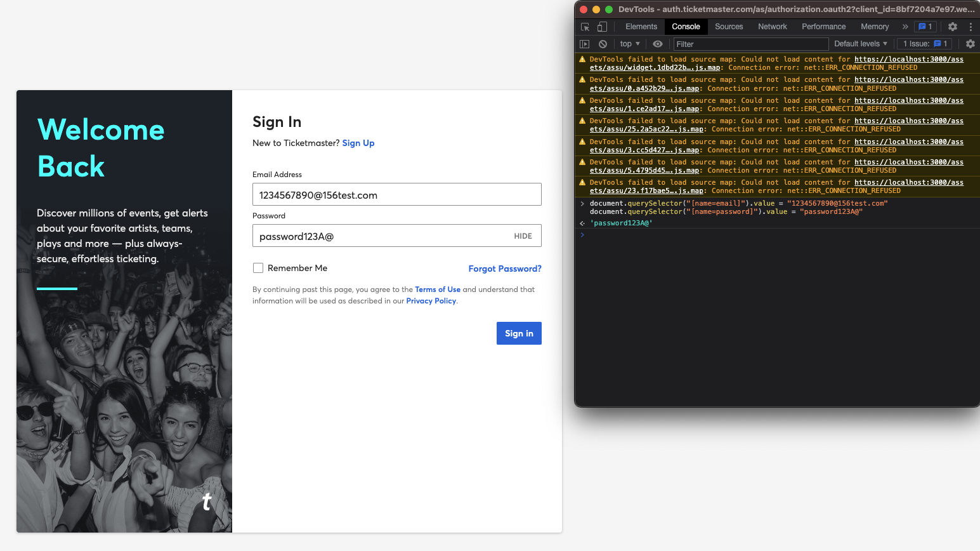Switch to the Memory tab
The height and width of the screenshot is (551, 980).
[x=875, y=27]
